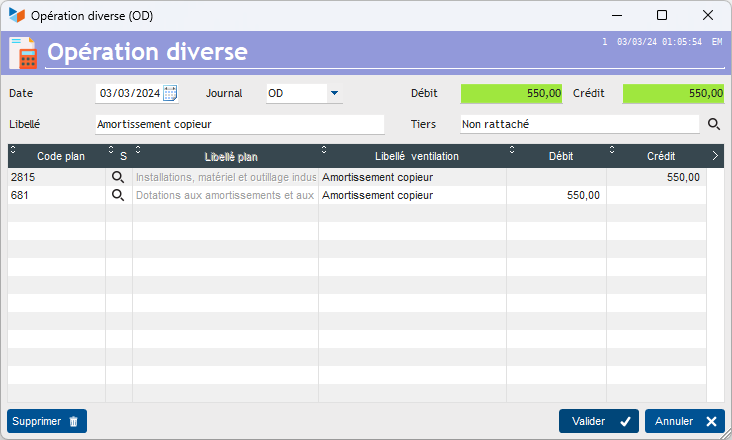Click the application logo in title bar
Image resolution: width=732 pixels, height=440 pixels.
click(x=16, y=16)
